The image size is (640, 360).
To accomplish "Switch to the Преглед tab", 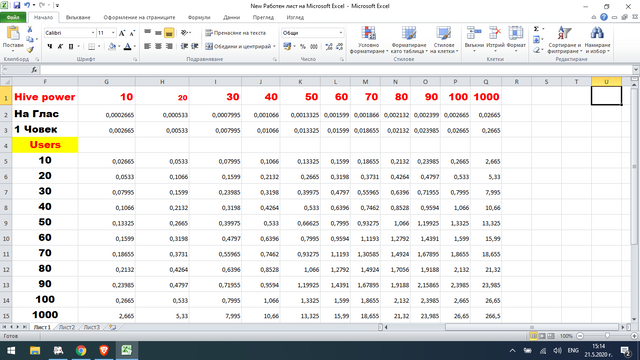I will [263, 18].
